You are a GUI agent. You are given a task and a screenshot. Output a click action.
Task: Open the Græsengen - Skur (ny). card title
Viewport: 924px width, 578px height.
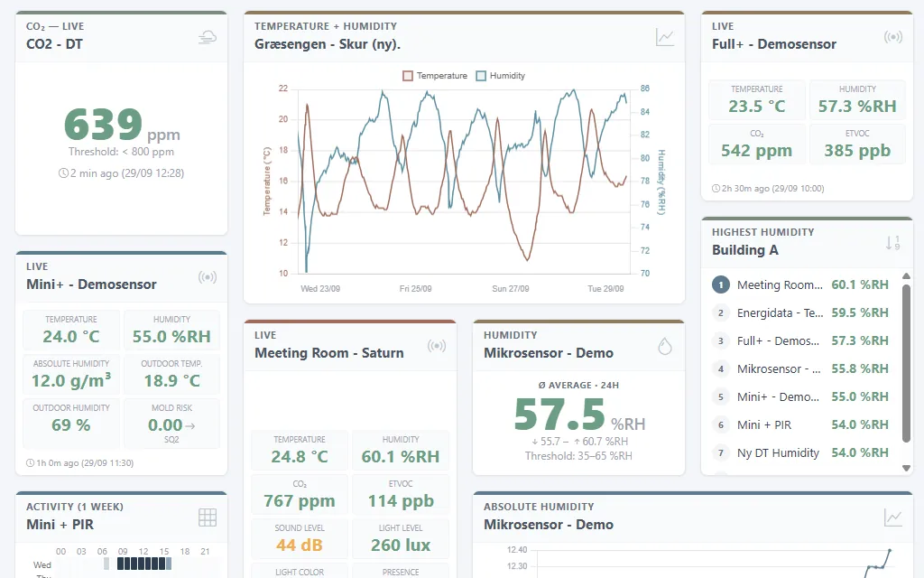point(328,44)
